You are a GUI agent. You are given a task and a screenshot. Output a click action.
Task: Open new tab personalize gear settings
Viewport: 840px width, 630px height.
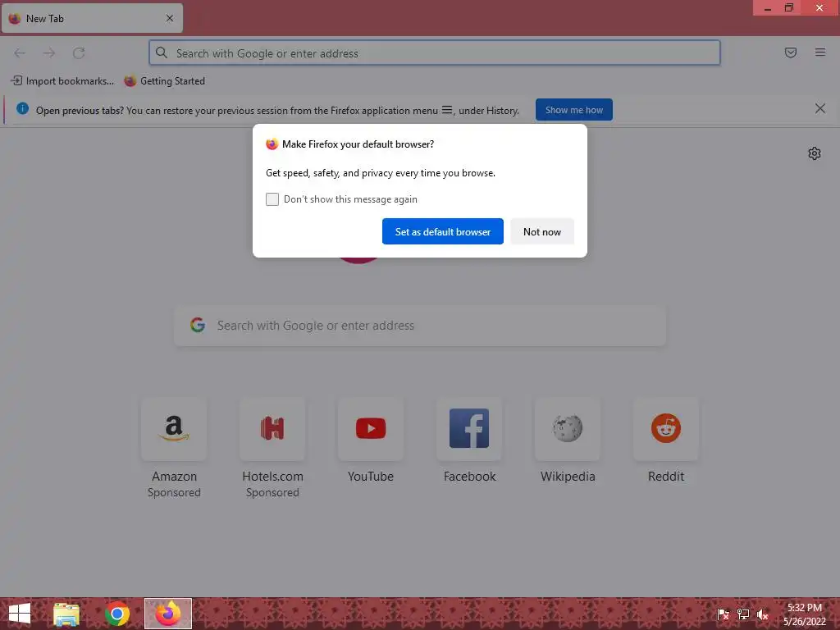815,153
